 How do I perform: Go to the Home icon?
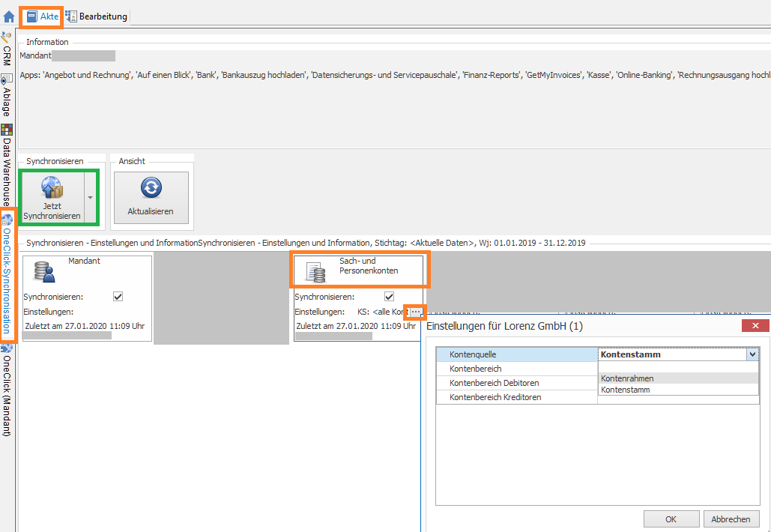coord(9,16)
